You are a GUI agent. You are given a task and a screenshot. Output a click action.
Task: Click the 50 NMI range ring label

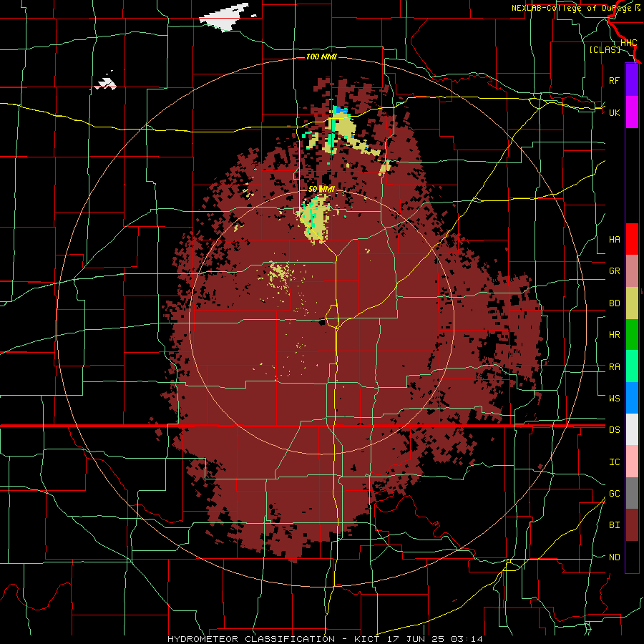[x=321, y=189]
